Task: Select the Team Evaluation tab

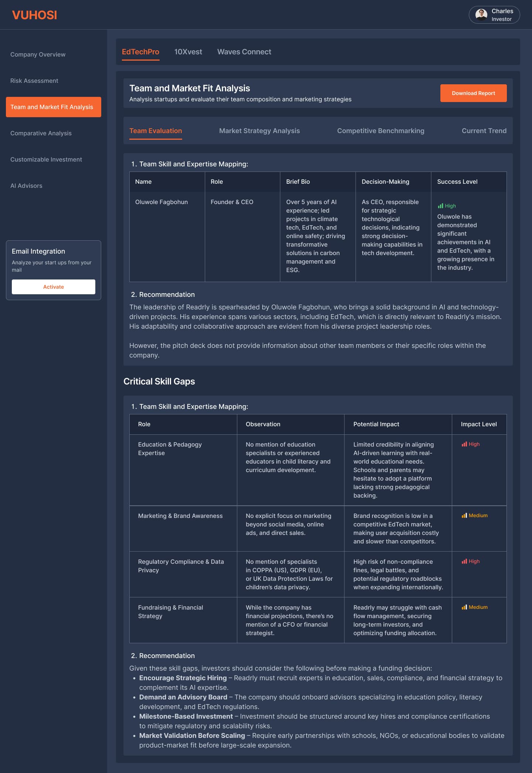Action: 156,131
